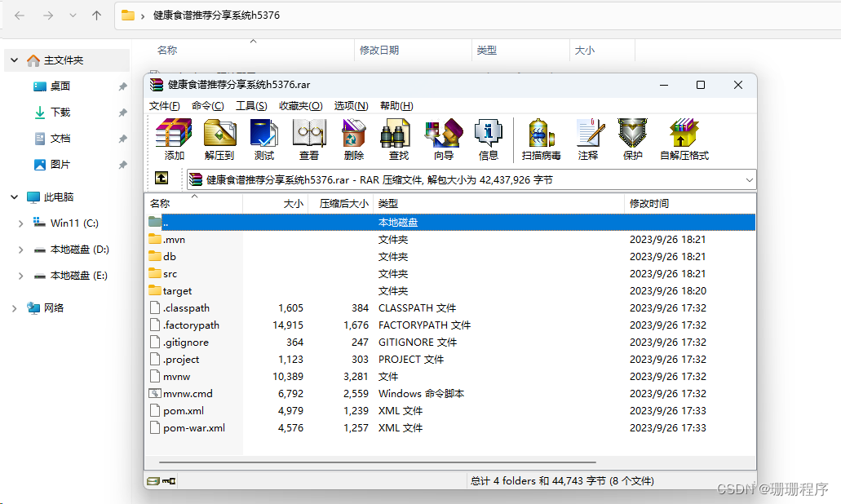Open the 选项(N) menu

click(352, 106)
